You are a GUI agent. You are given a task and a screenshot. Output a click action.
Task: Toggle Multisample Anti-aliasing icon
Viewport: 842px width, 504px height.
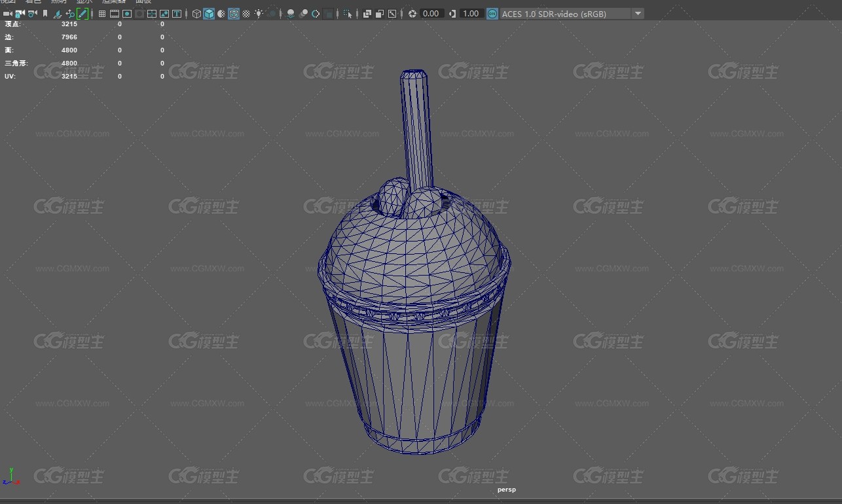tap(316, 13)
